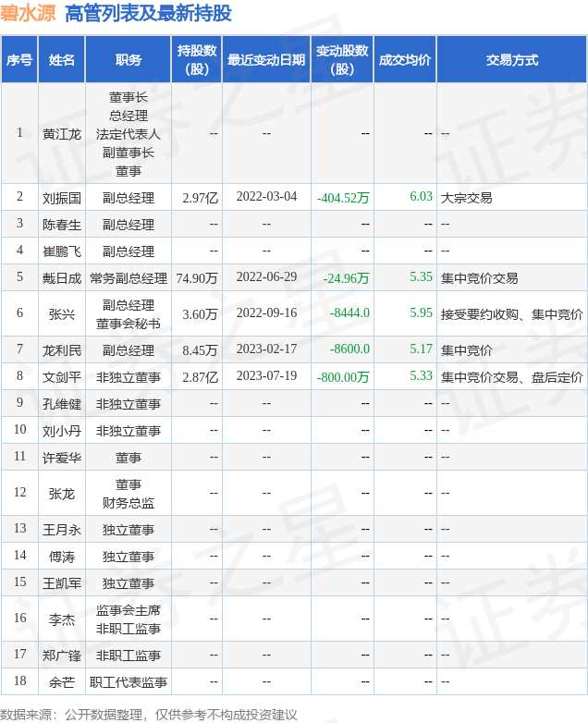Click the -800.00万 change value

[x=343, y=377]
